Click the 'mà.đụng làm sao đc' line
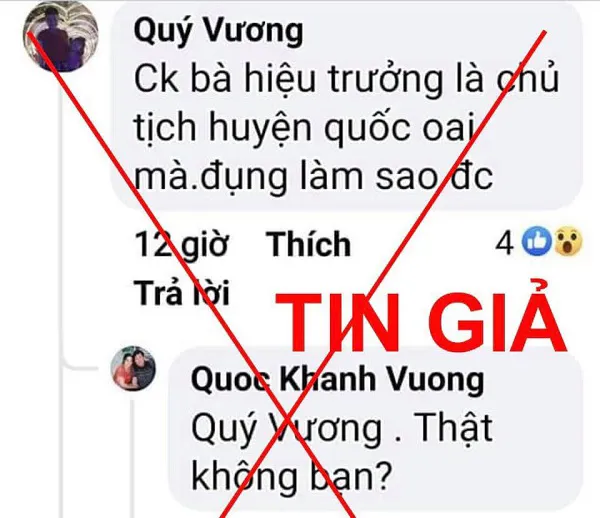600x518 pixels. coord(313,177)
